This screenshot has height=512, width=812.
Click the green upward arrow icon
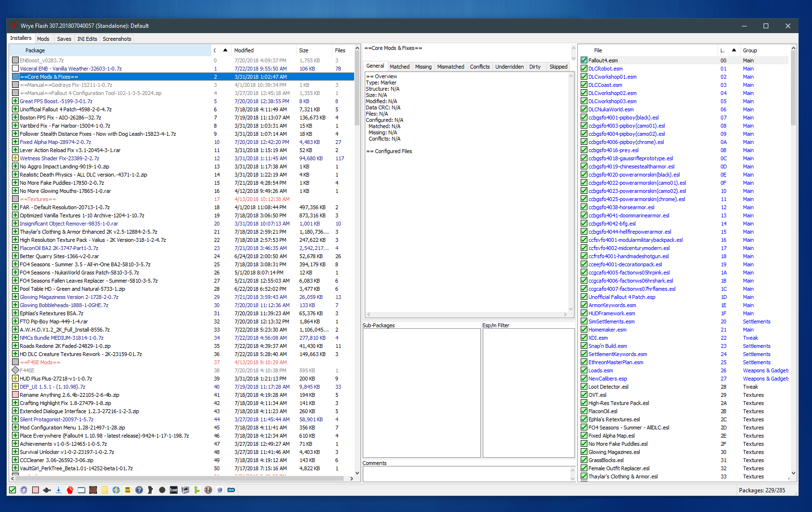[x=197, y=490]
